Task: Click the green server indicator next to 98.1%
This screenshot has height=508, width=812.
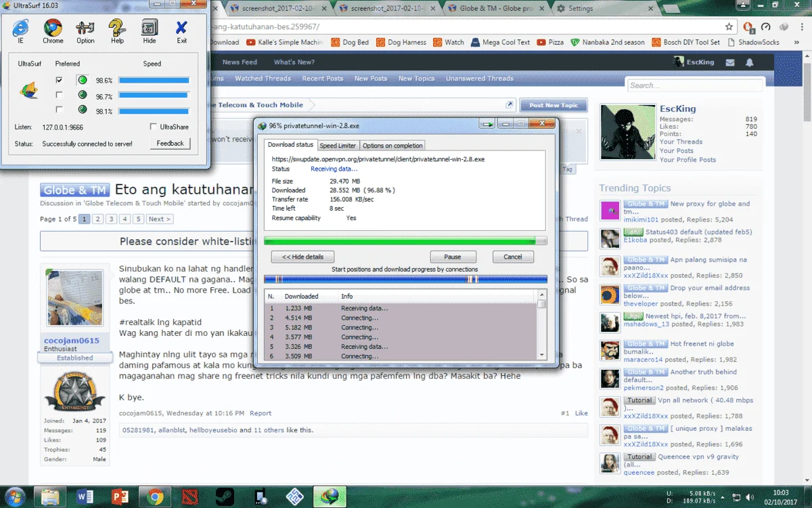Action: click(x=82, y=110)
